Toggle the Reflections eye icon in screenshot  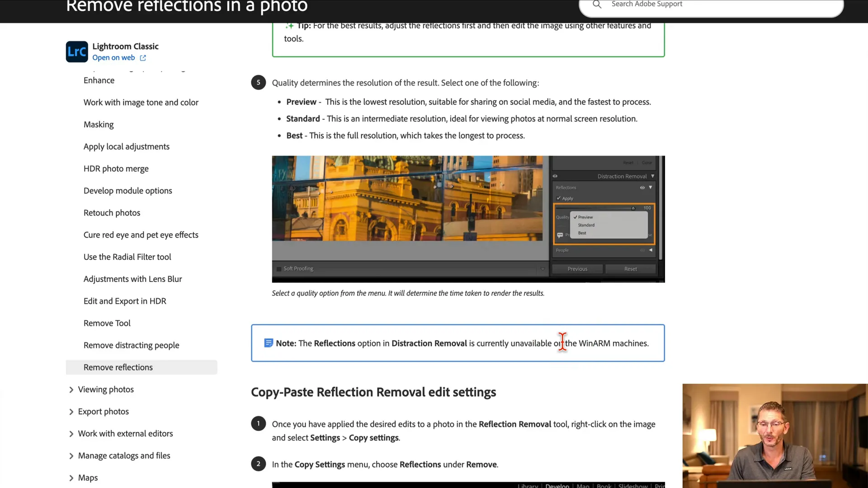pos(642,188)
